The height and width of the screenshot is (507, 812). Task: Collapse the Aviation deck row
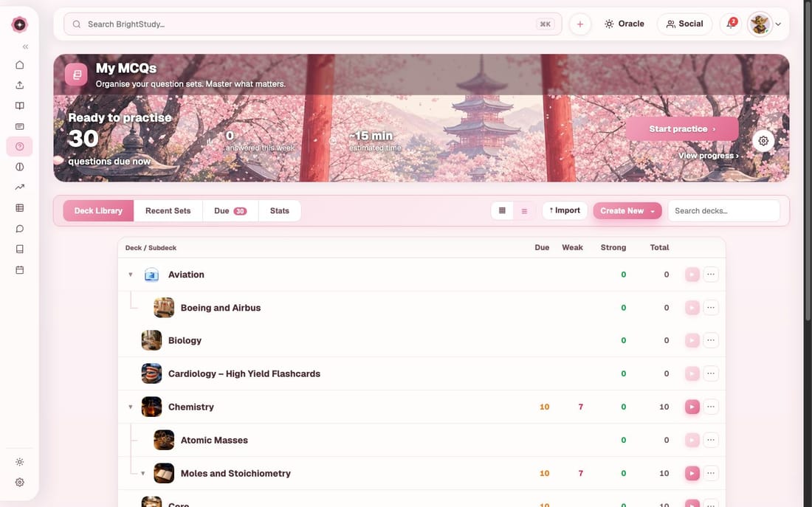pos(131,275)
